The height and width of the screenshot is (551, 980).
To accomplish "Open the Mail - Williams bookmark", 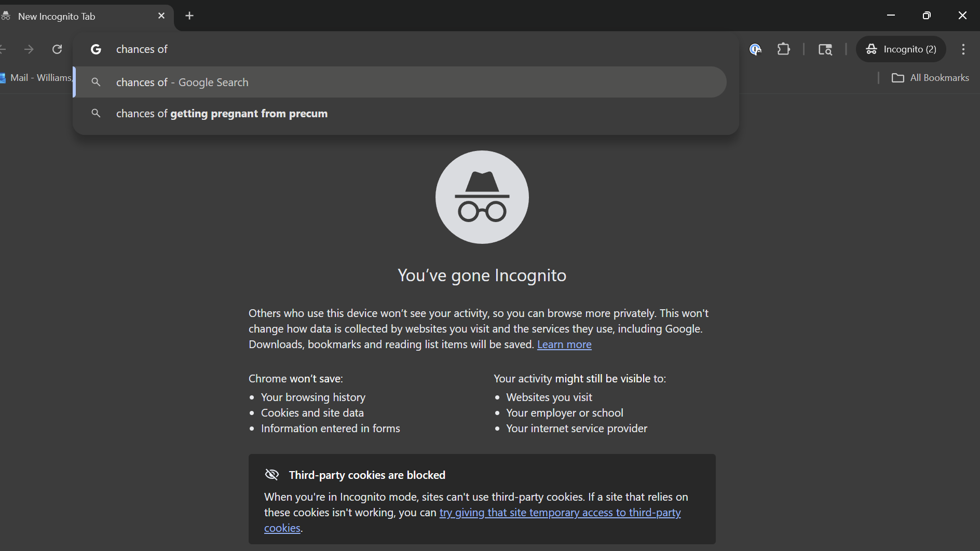I will tap(36, 78).
